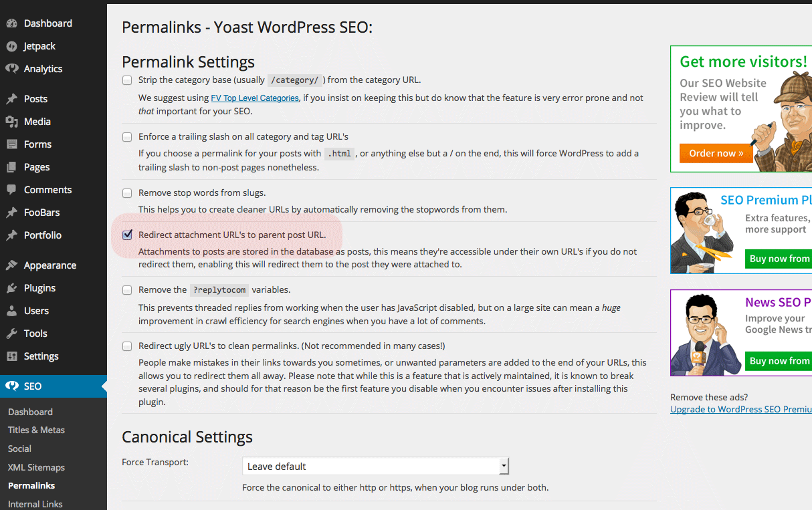Select Permalinks submenu item
The height and width of the screenshot is (510, 812).
click(x=31, y=485)
